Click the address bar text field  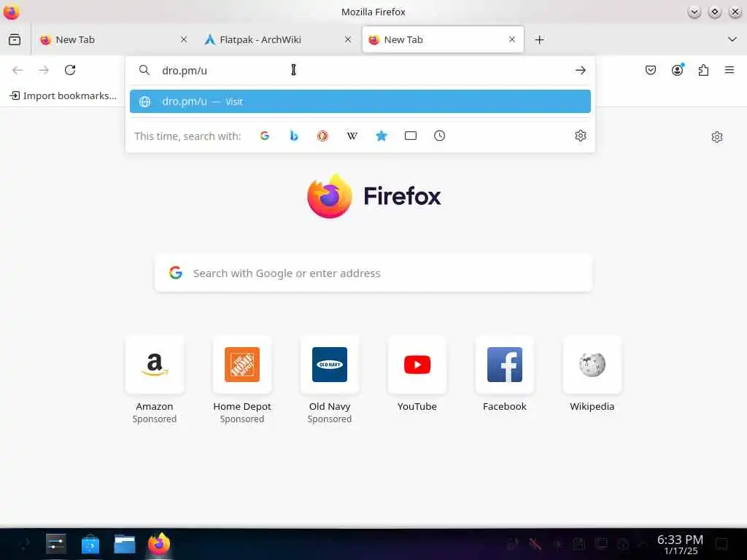[x=362, y=71]
